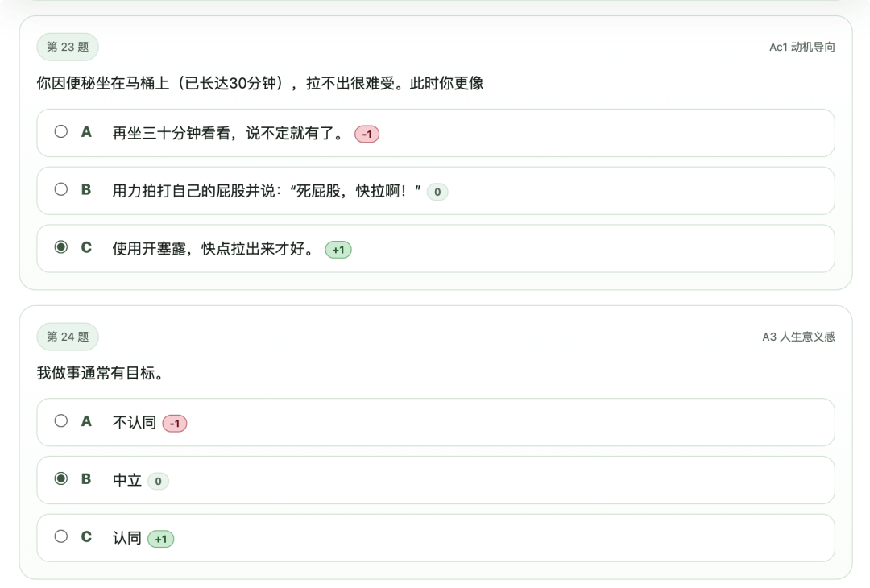Click the 第 23 题 badge
The image size is (870, 588).
click(67, 47)
